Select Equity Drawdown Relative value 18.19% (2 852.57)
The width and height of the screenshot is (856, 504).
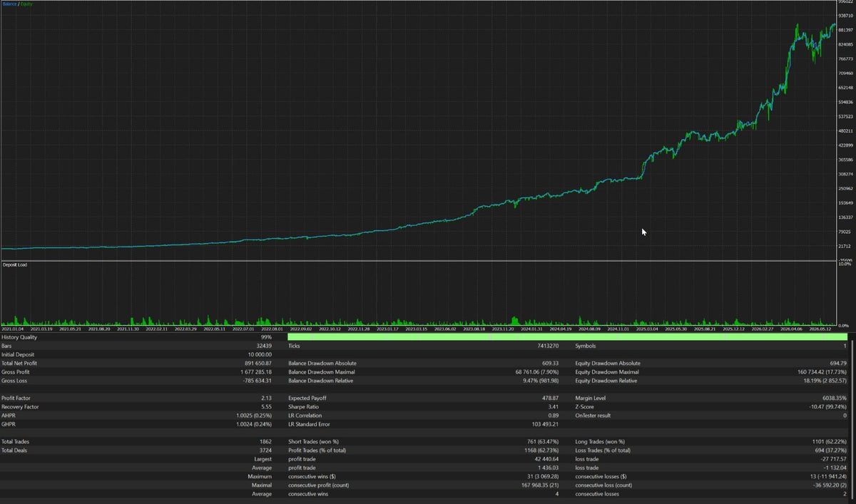click(x=825, y=381)
